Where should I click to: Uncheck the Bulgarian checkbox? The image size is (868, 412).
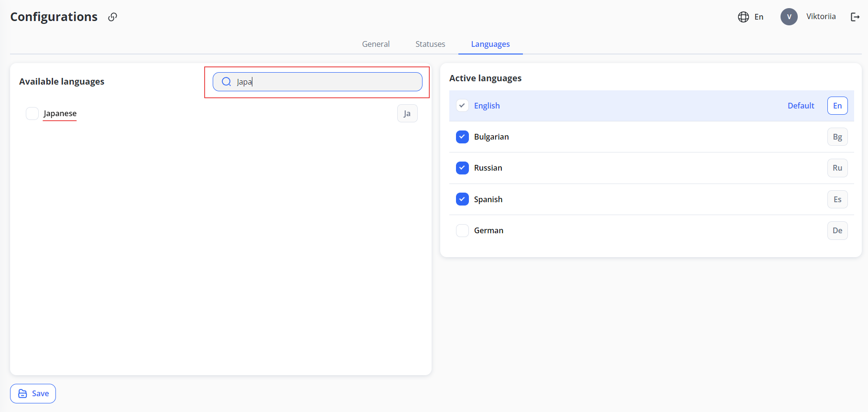click(462, 137)
